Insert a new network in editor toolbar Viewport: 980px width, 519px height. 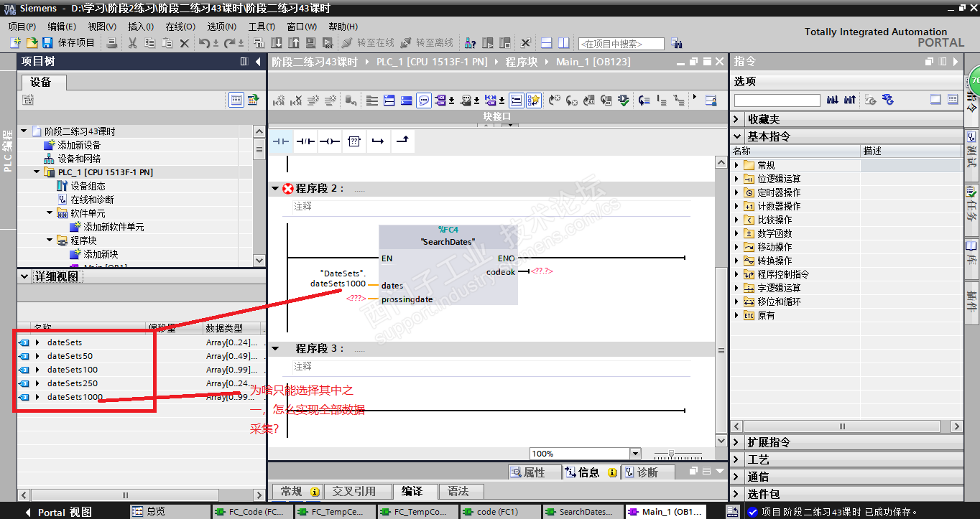[279, 100]
